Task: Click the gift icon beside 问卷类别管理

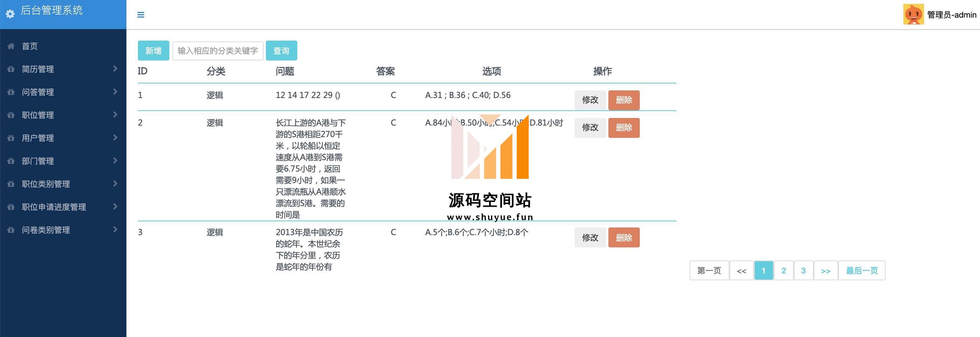Action: pos(11,230)
